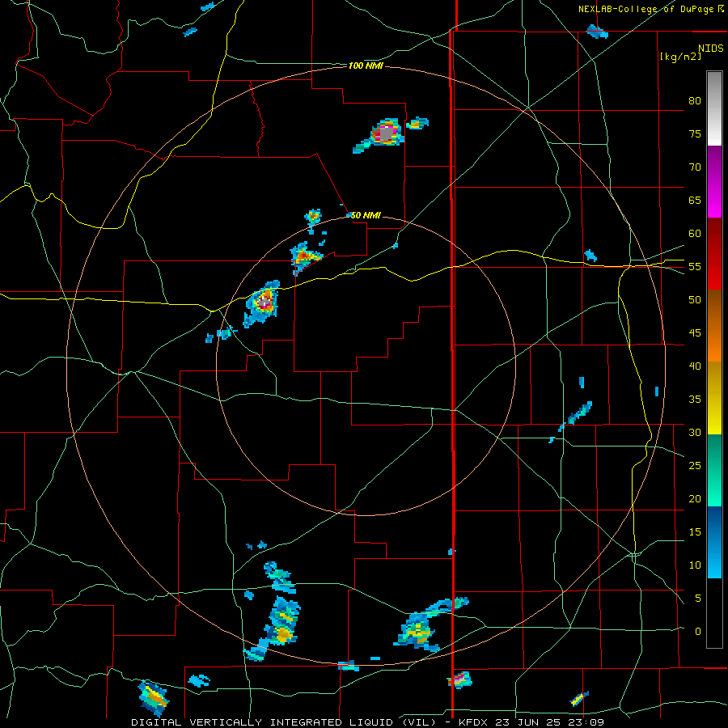Click the 20 value on the scale

coord(695,498)
